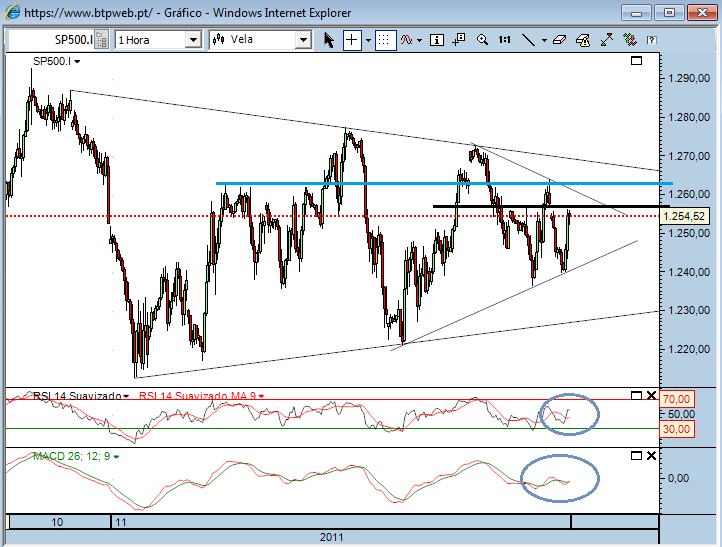
Task: Maximize the Internet Explorer window
Action: 669,12
